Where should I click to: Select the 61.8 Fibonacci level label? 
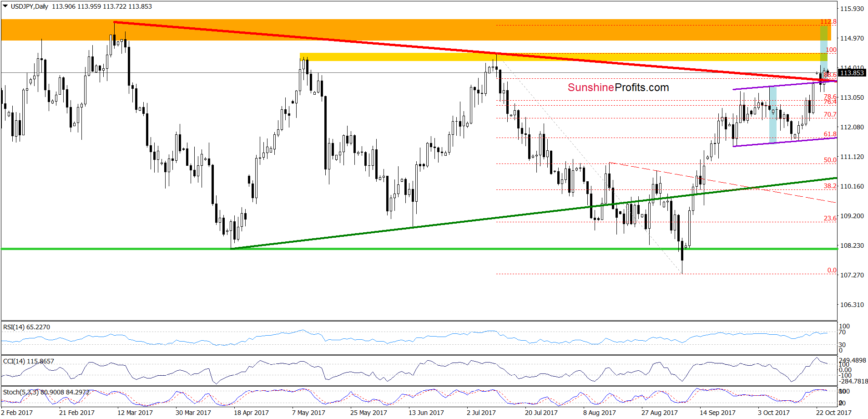click(830, 134)
